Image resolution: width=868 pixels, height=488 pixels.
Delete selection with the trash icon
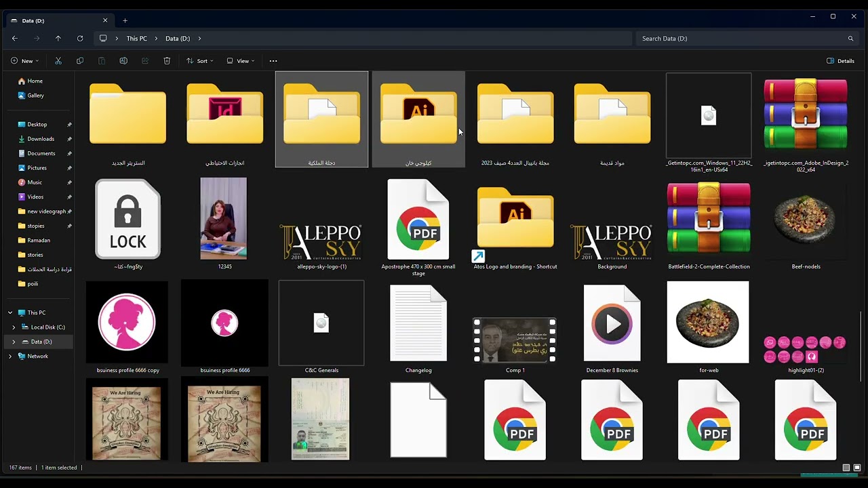tap(167, 61)
